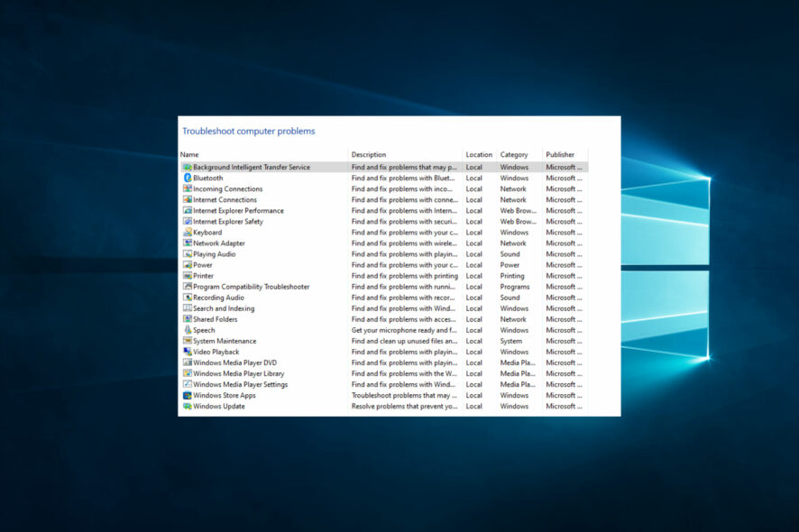799x532 pixels.
Task: Open Windows Media Player DVD name
Action: click(234, 362)
